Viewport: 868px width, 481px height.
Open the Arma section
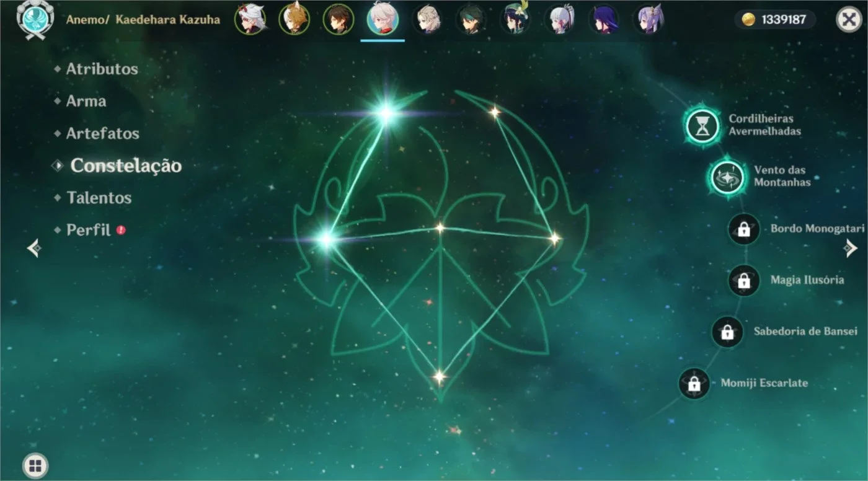(x=86, y=101)
